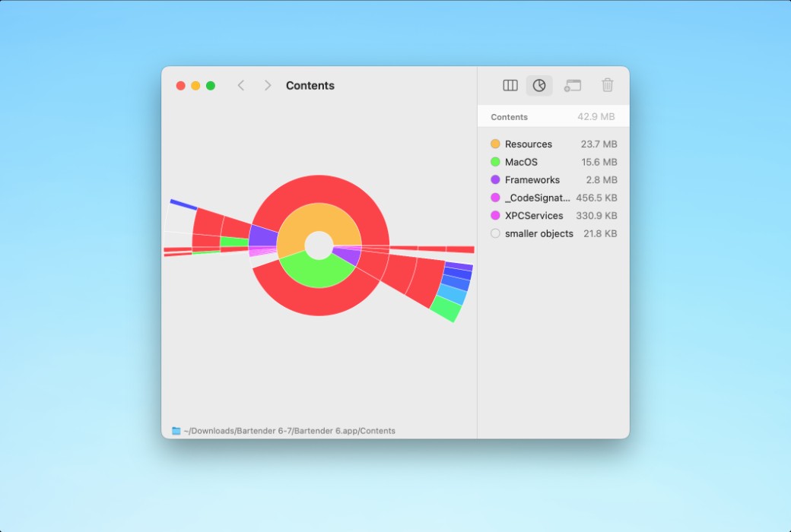Click the trash icon in toolbar
This screenshot has height=532, width=791.
click(608, 85)
